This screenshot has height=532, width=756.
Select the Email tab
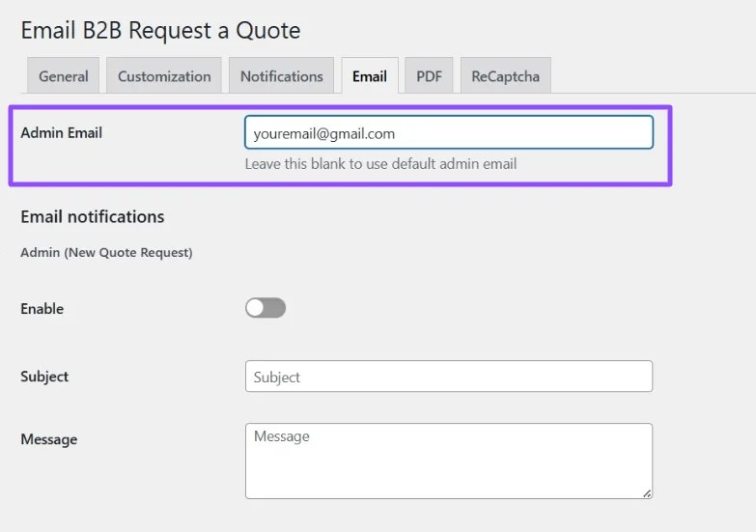[x=370, y=75]
